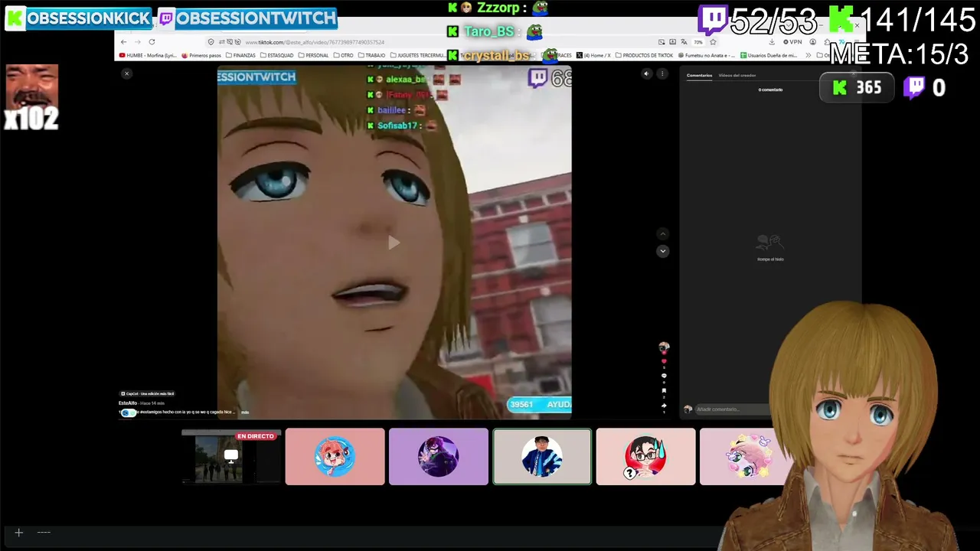The width and height of the screenshot is (980, 551).
Task: Save the video with the bookmark icon
Action: click(x=664, y=391)
